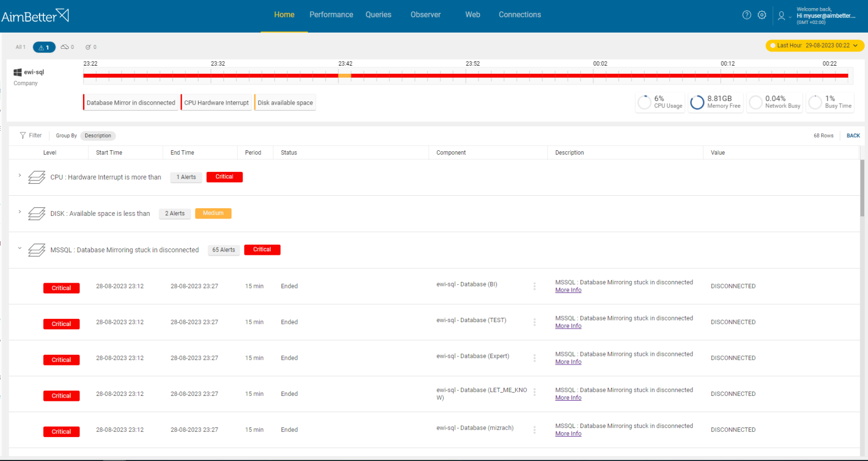This screenshot has height=461, width=868.
Task: Open three-dot menu for Database (Expert) row
Action: (x=534, y=358)
